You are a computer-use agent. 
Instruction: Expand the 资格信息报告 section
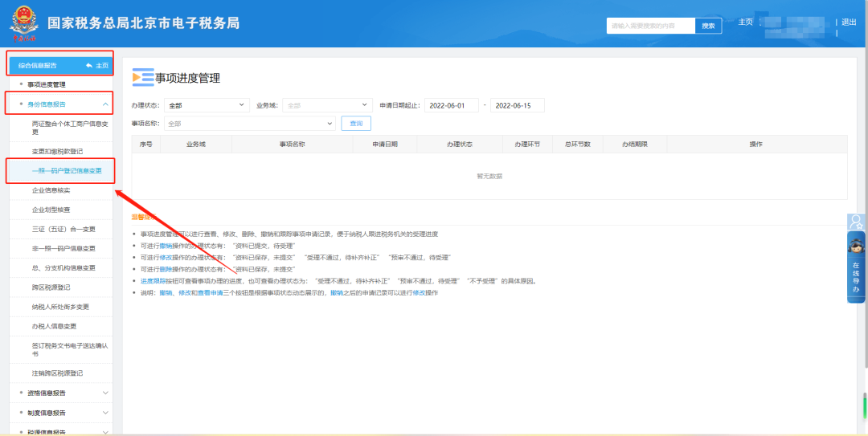coord(105,393)
